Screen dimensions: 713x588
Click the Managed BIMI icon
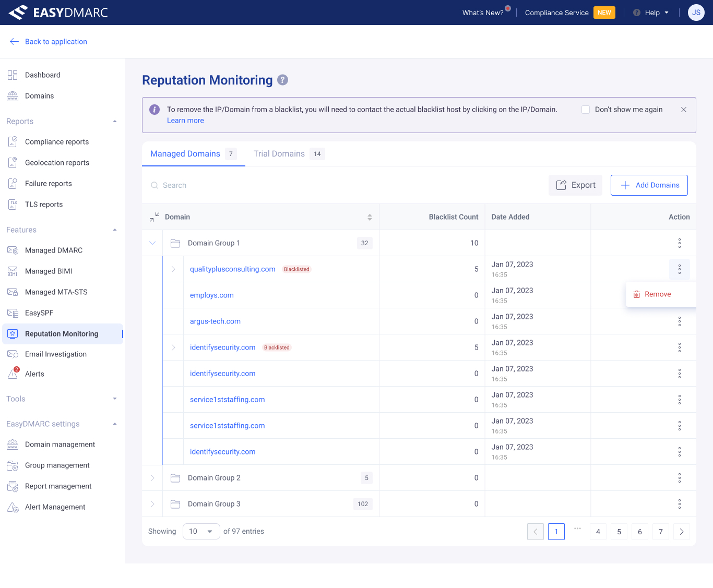[13, 271]
